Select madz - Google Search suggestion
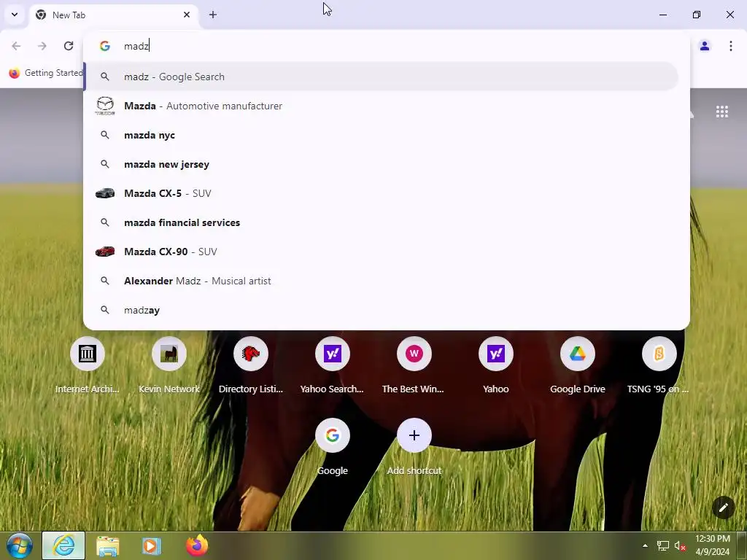This screenshot has width=747, height=560. 381,77
